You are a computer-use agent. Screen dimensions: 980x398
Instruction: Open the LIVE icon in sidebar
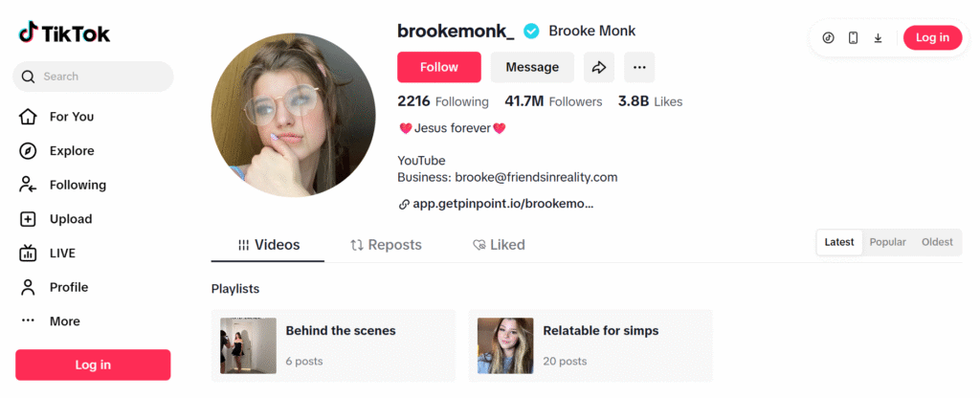coord(29,254)
